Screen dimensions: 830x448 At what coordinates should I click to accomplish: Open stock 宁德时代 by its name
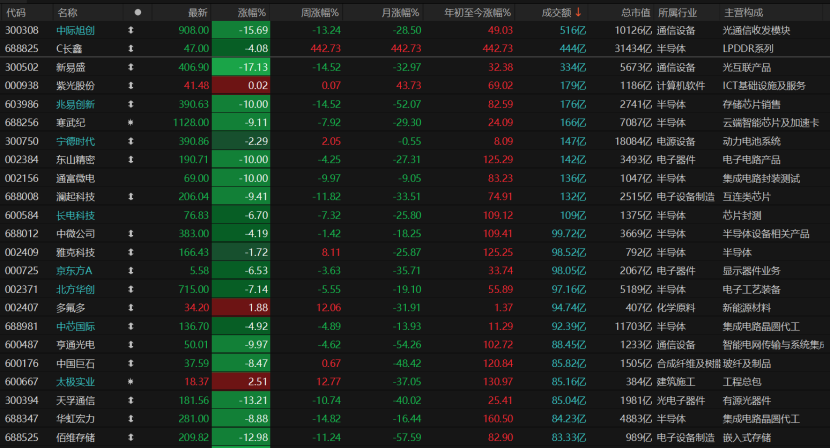(76, 142)
